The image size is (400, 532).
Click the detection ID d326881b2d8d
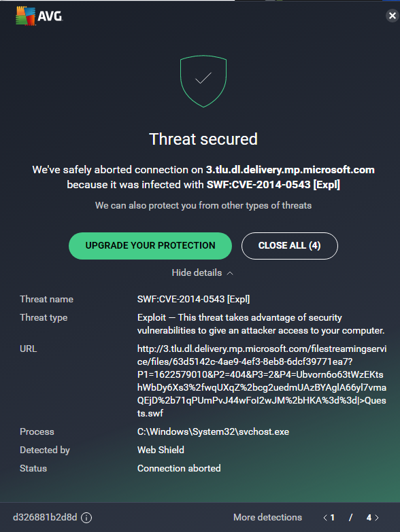[x=45, y=518]
